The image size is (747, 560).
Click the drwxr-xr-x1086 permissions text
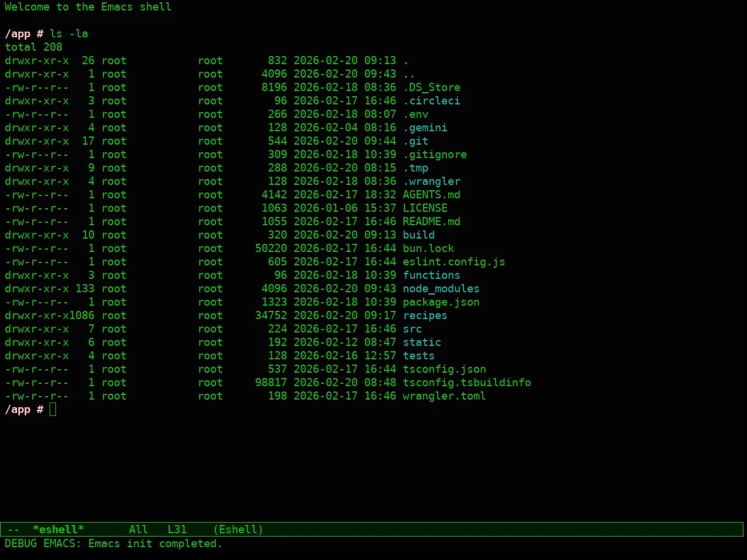pyautogui.click(x=50, y=316)
